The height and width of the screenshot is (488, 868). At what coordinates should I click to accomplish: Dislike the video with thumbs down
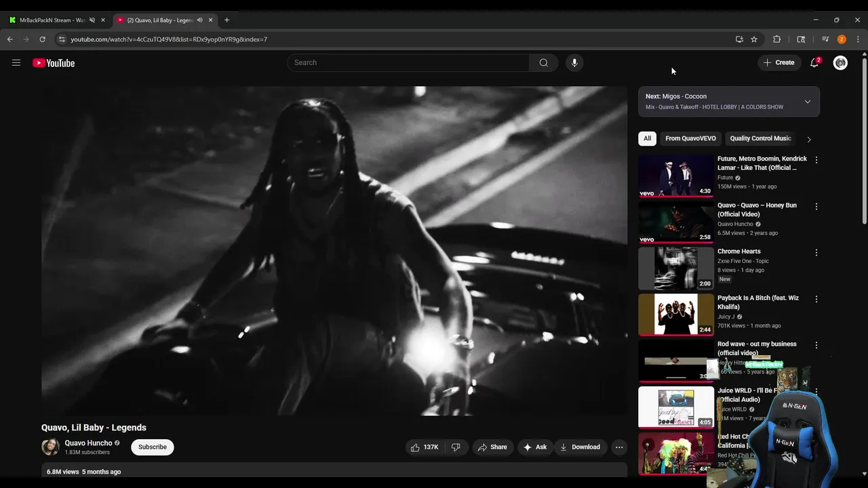[456, 447]
